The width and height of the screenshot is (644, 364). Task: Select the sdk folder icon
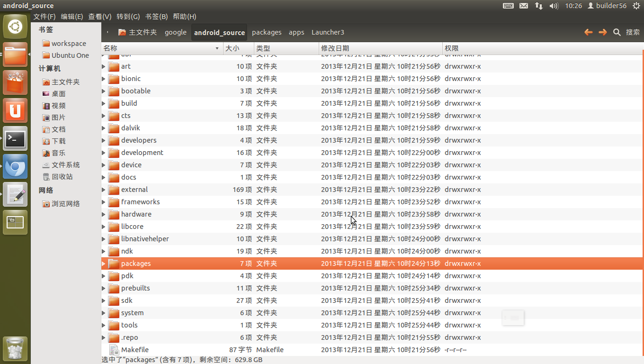[x=114, y=300]
